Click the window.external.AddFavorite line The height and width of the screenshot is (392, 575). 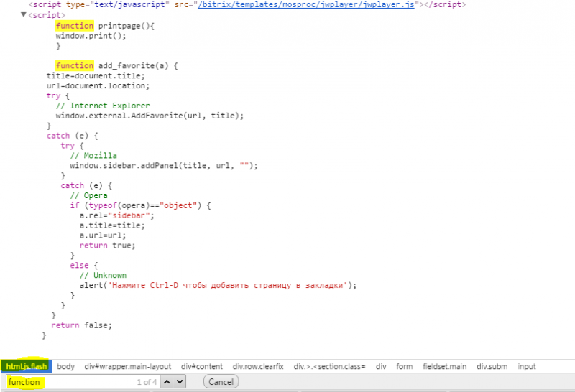(x=149, y=116)
